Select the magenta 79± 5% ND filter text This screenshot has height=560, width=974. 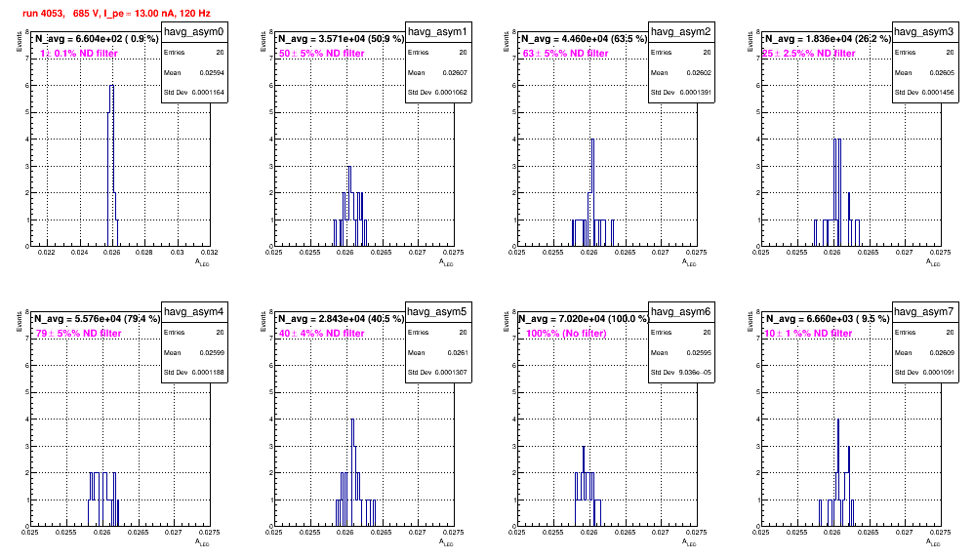click(78, 334)
